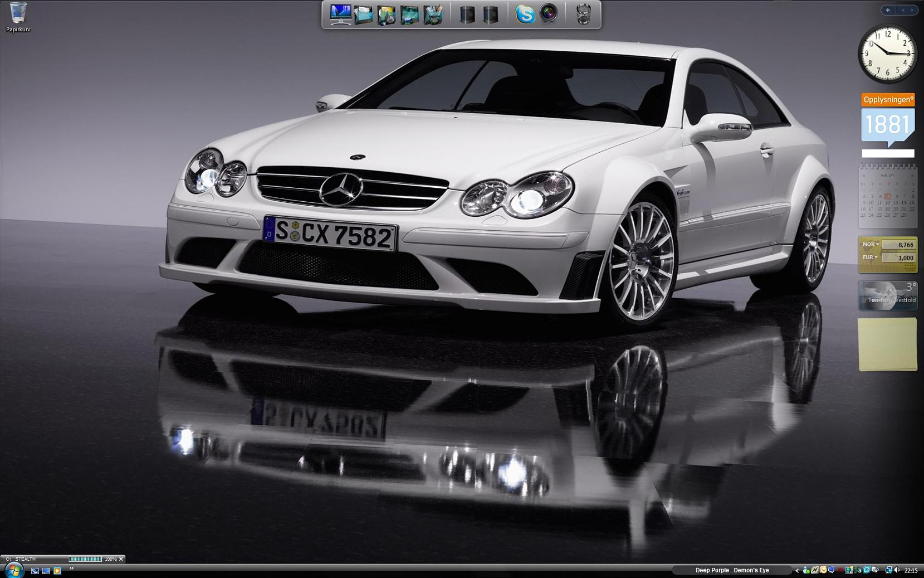
Task: Open the first dark drive cube in dock
Action: [x=467, y=14]
